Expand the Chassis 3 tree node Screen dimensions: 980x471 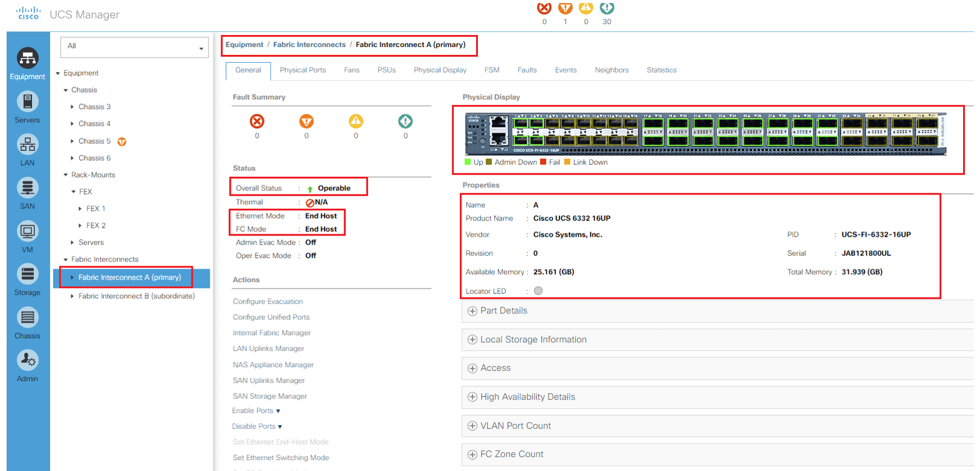73,107
